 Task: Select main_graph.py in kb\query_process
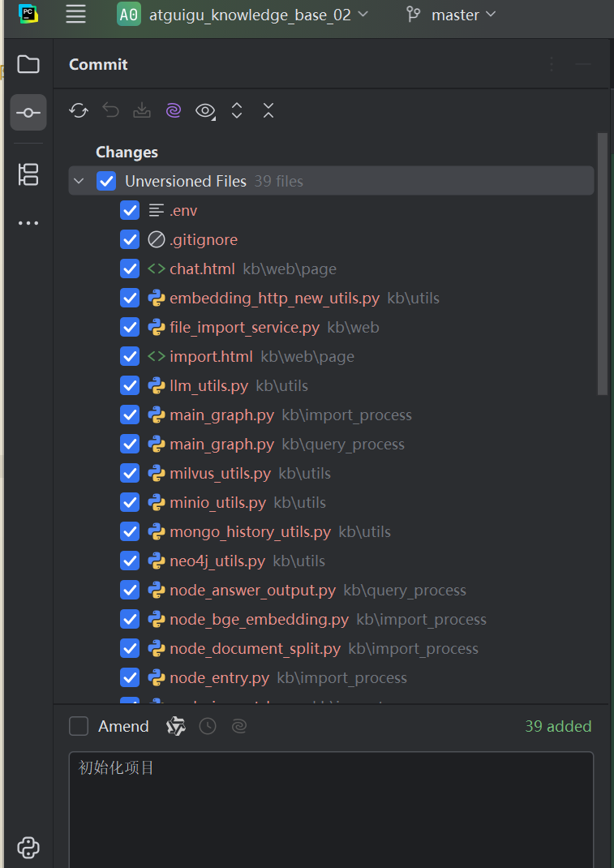[x=222, y=445]
